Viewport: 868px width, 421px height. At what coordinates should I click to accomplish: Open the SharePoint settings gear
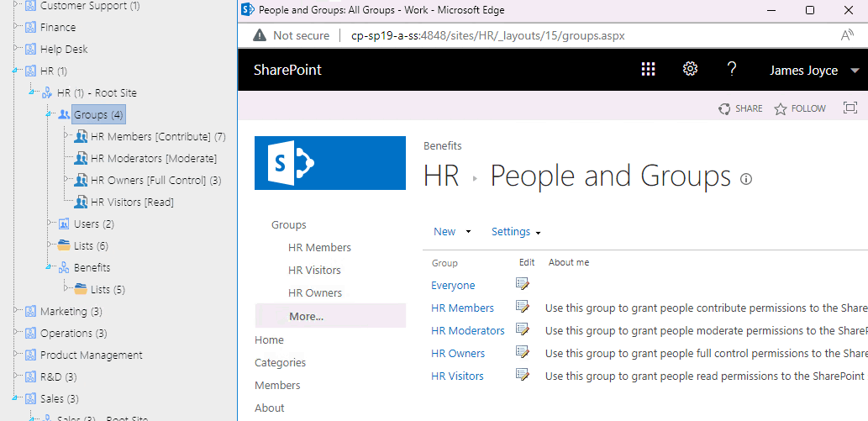coord(690,70)
